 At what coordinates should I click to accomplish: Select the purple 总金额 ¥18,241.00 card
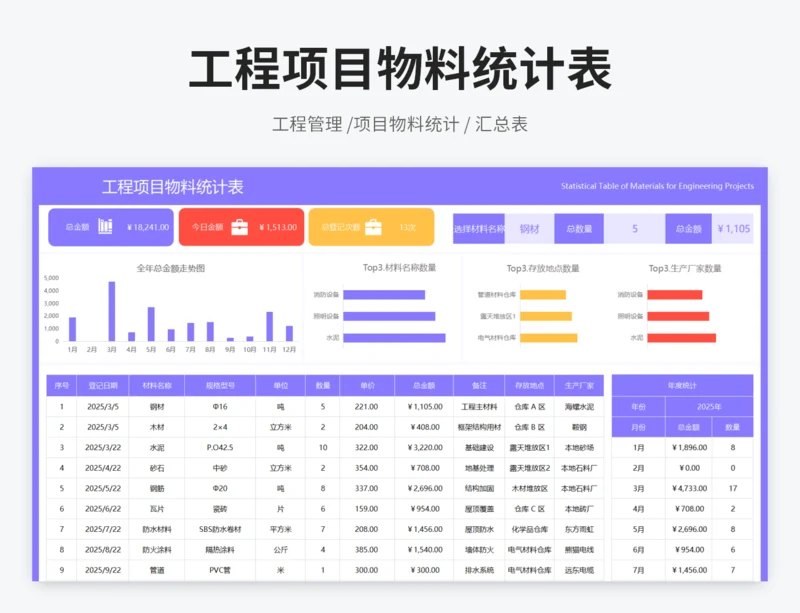click(111, 227)
